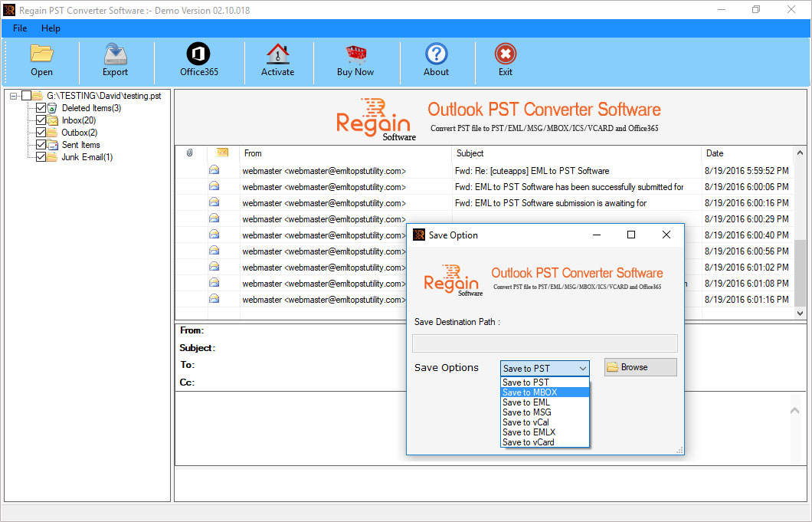Uncheck the Deleted Items folder checkbox
This screenshot has width=812, height=522.
tap(41, 108)
